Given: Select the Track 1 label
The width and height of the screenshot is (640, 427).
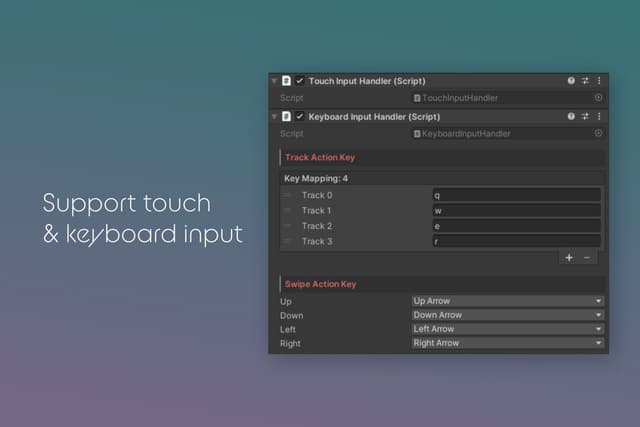Looking at the screenshot, I should pyautogui.click(x=316, y=211).
